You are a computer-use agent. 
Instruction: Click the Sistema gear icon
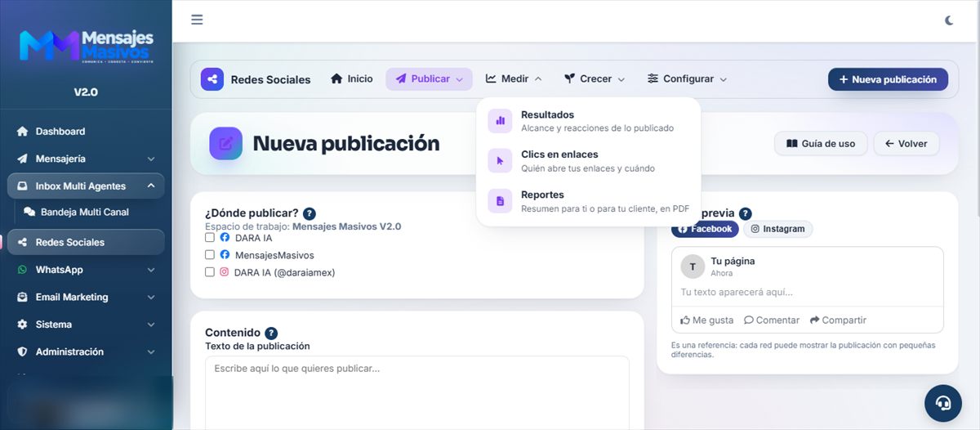[22, 325]
